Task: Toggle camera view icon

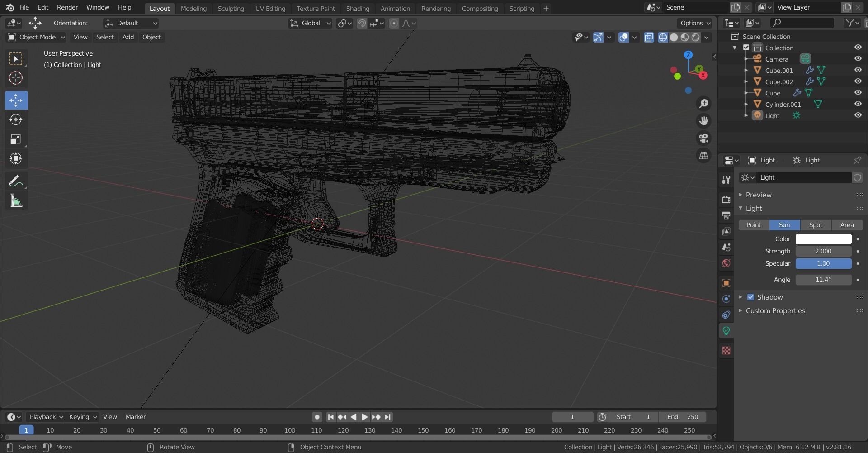Action: point(703,138)
